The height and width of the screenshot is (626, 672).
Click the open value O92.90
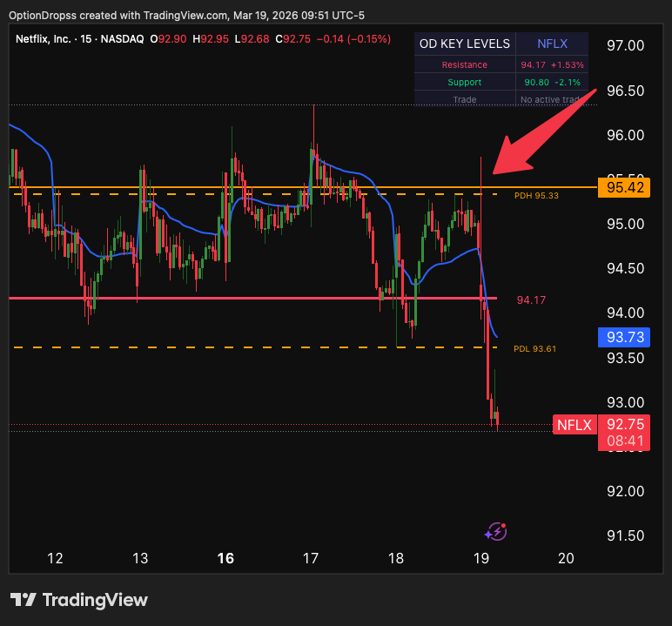coord(168,39)
